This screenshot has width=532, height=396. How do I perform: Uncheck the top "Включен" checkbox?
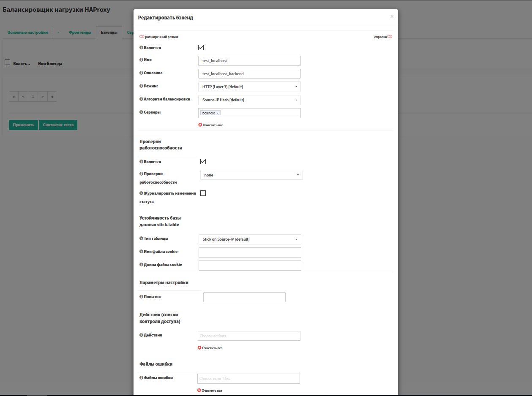tap(201, 47)
